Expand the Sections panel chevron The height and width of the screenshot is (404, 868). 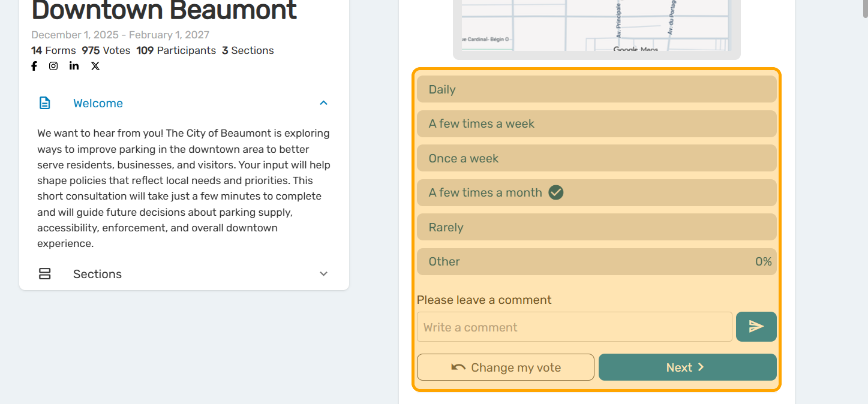click(323, 274)
